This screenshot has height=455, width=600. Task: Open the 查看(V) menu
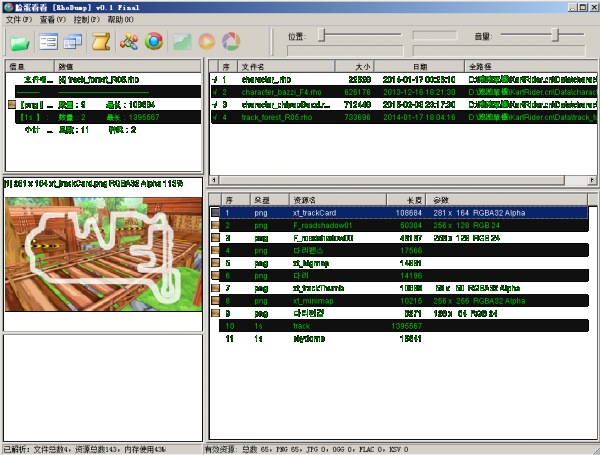[x=52, y=19]
